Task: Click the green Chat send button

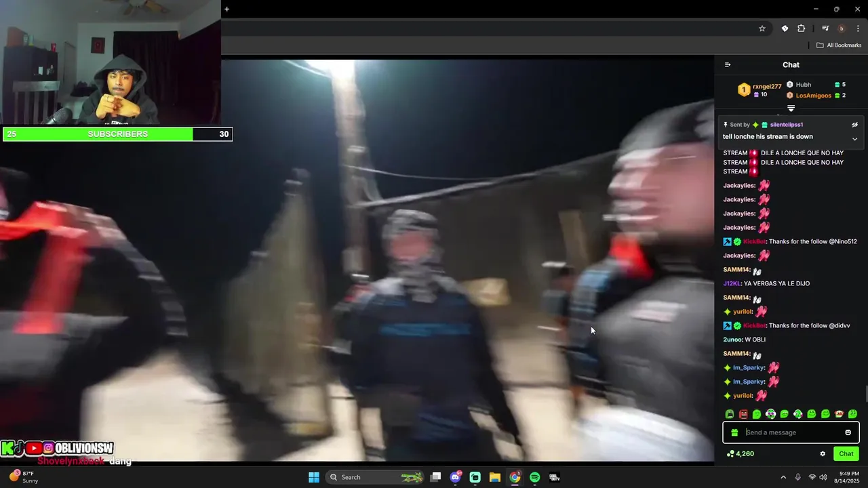Action: (846, 454)
